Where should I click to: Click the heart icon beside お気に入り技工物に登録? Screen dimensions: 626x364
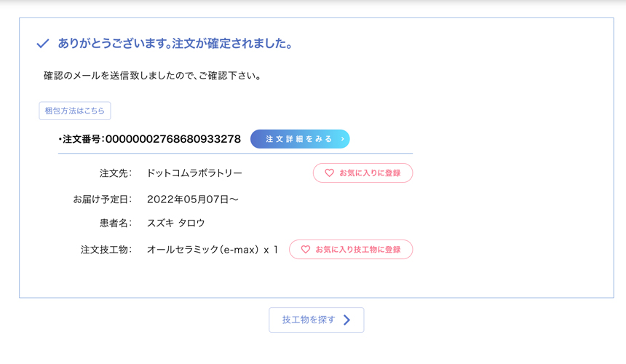click(306, 250)
